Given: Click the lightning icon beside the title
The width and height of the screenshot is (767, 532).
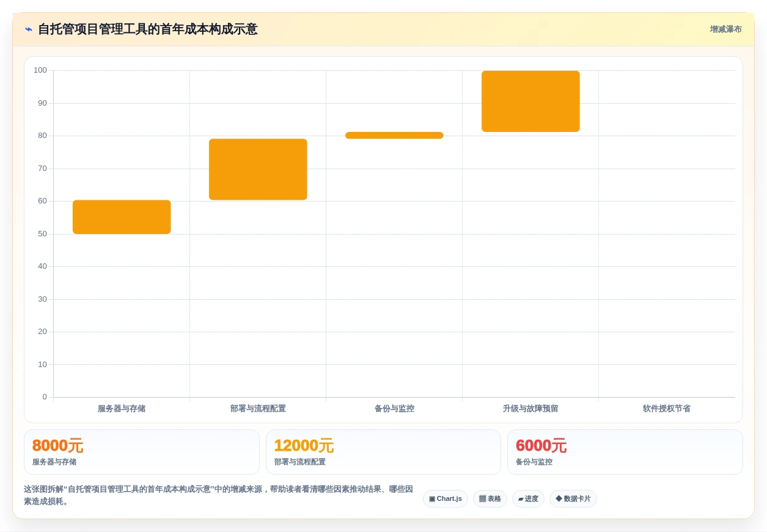Looking at the screenshot, I should click(x=29, y=29).
